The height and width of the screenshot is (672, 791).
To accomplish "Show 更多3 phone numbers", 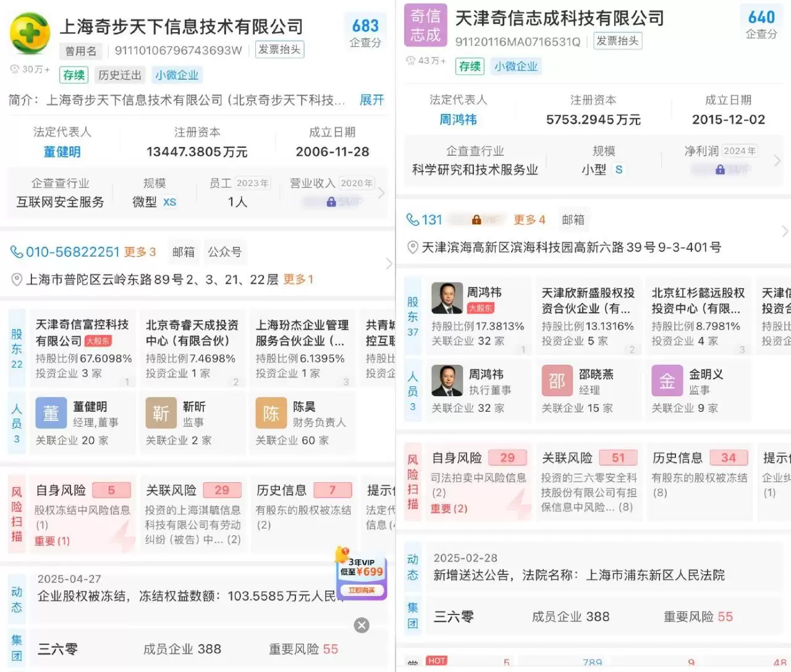I will [140, 252].
